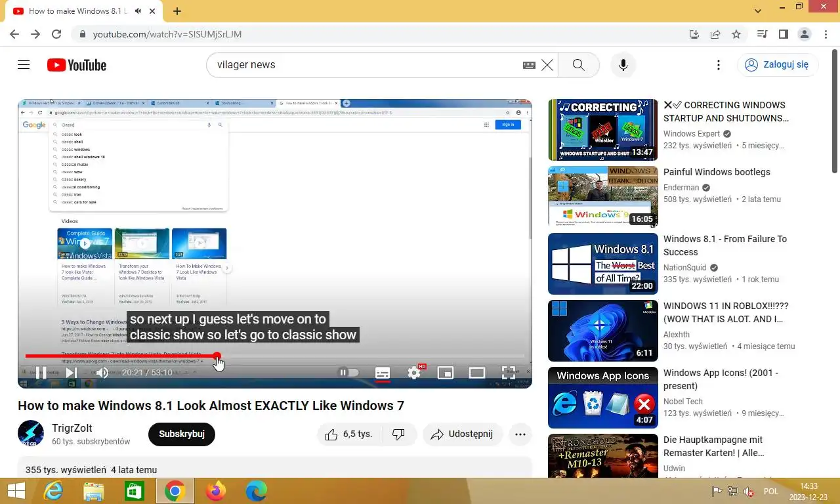This screenshot has height=504, width=840.
Task: Seek later on the grey progress bar
Action: pyautogui.click(x=373, y=356)
